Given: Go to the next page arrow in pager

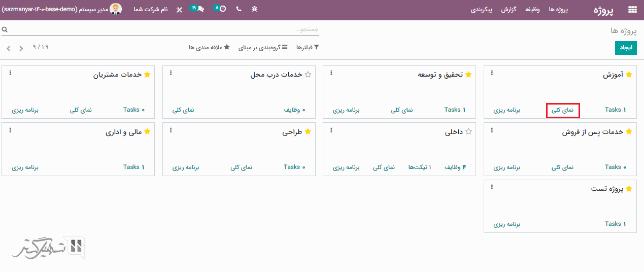Looking at the screenshot, I should pos(9,49).
